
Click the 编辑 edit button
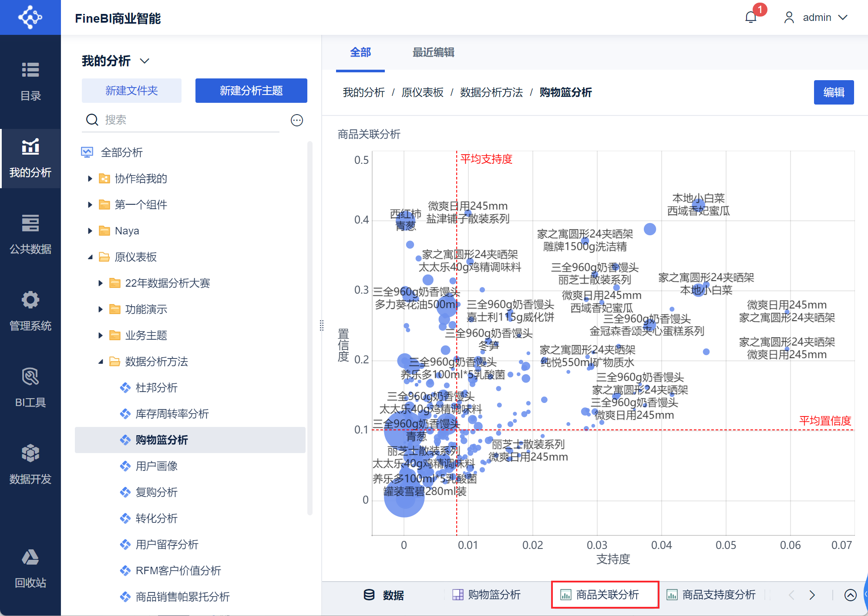pyautogui.click(x=833, y=92)
